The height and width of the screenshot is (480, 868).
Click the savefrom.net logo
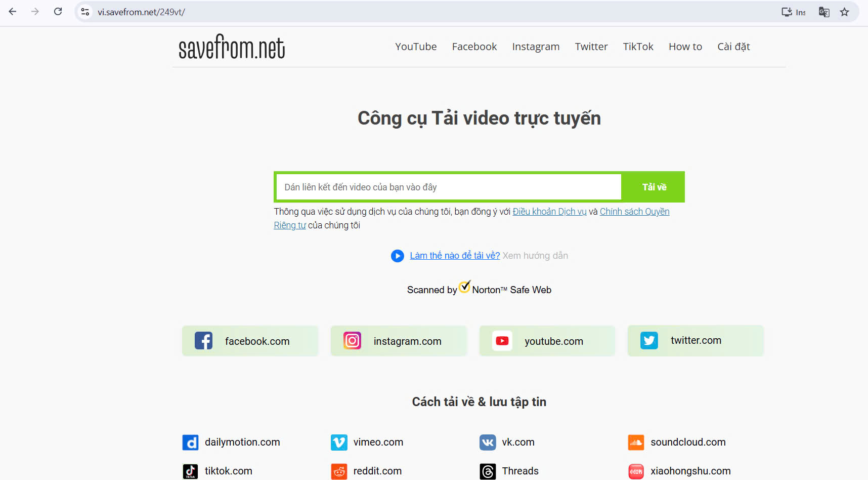tap(232, 47)
